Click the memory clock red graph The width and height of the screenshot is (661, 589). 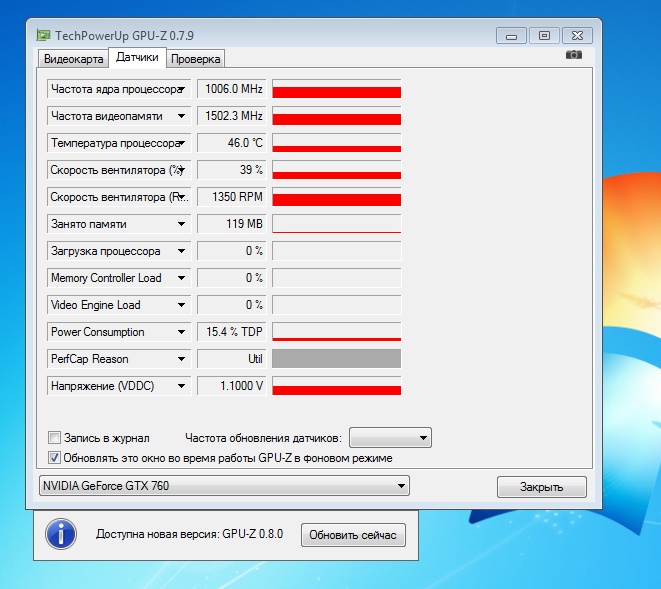[x=336, y=116]
